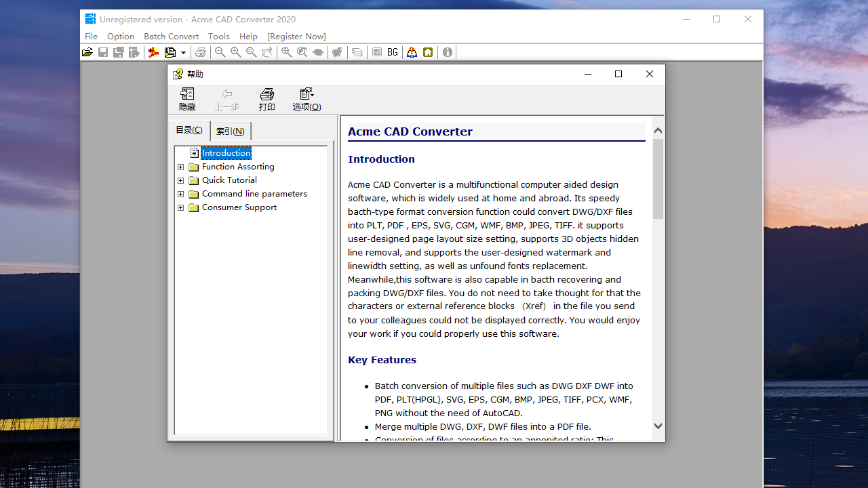Click the help content scroll up arrow
Image resolution: width=868 pixels, height=488 pixels.
[x=658, y=130]
